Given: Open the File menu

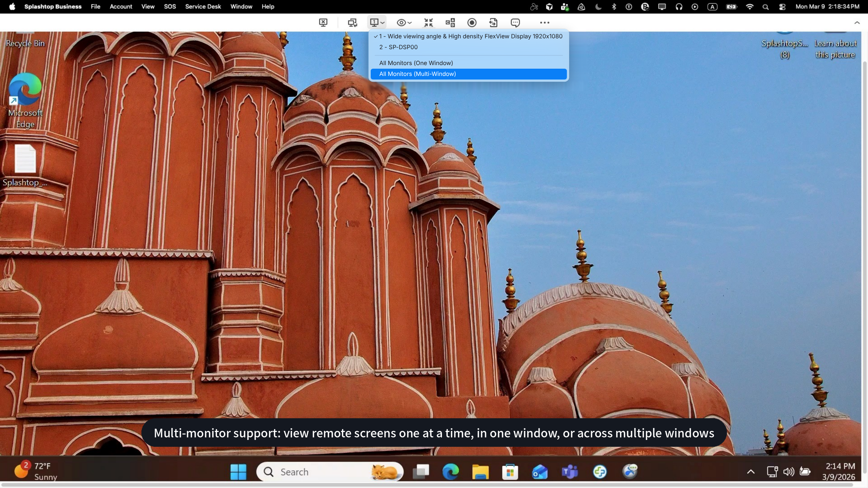Looking at the screenshot, I should pyautogui.click(x=95, y=7).
